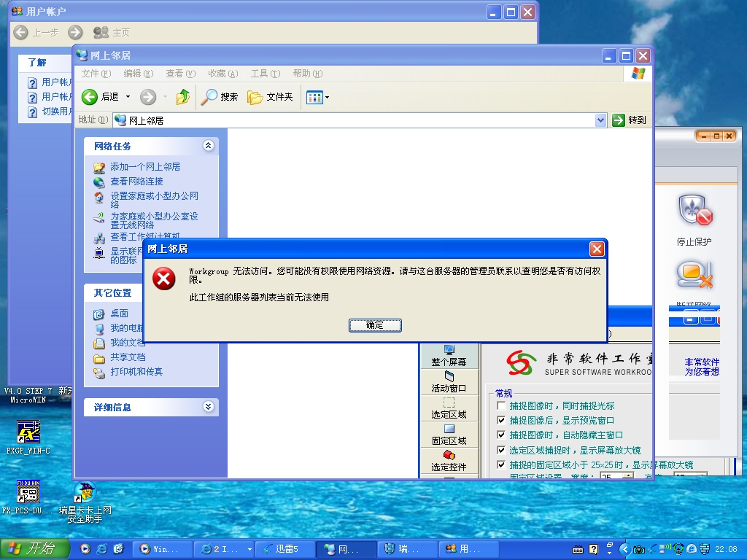Click the media player quick launch icon
The width and height of the screenshot is (747, 560).
click(85, 549)
